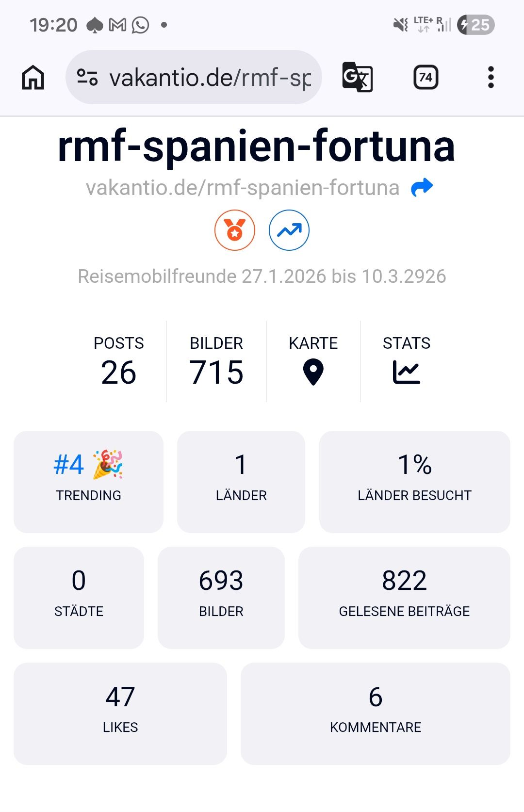The image size is (524, 812).
Task: Tap the address bar URL field
Action: [194, 77]
